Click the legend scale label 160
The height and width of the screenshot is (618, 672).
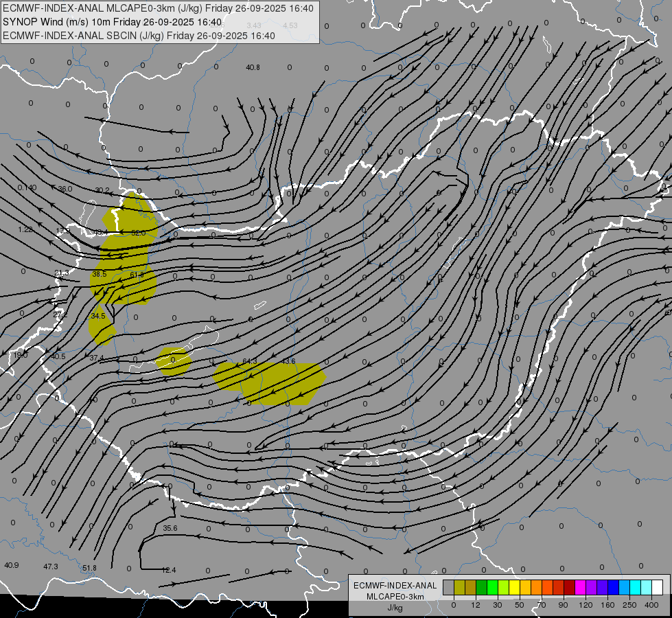[607, 605]
